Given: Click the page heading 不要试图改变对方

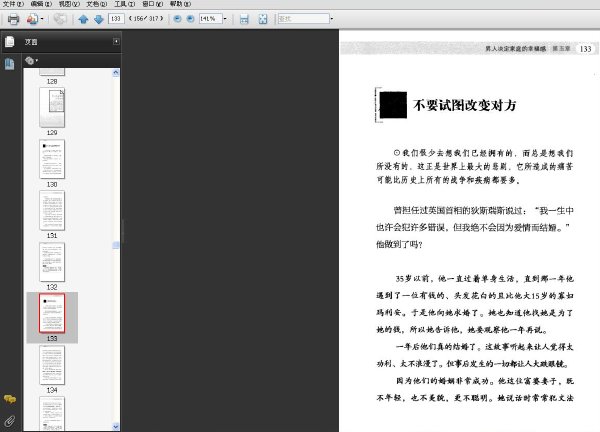Looking at the screenshot, I should (465, 105).
